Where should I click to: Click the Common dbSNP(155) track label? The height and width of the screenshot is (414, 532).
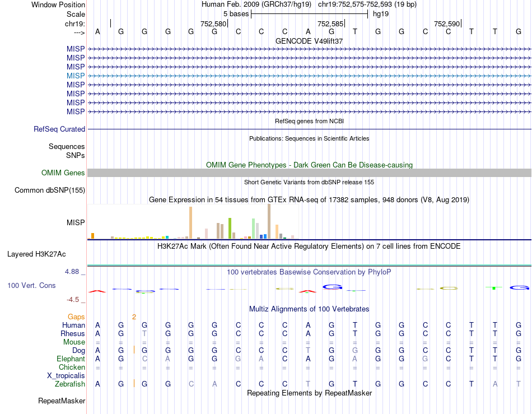[x=49, y=190]
